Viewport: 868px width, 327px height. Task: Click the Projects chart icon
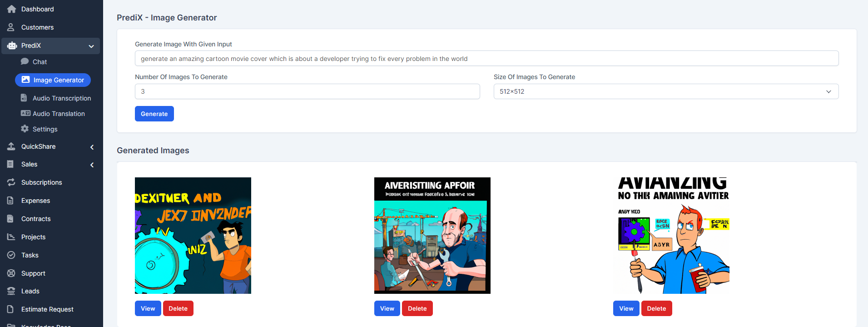click(11, 237)
